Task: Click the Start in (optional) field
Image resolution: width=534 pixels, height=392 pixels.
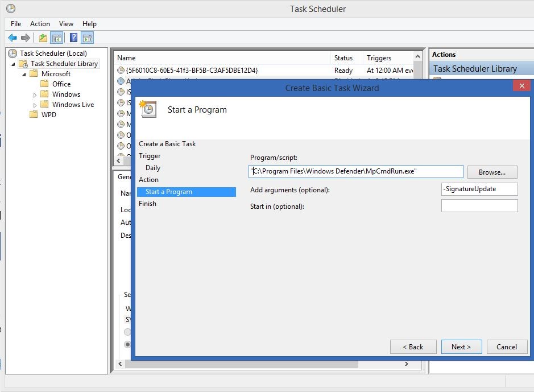Action: click(x=479, y=206)
